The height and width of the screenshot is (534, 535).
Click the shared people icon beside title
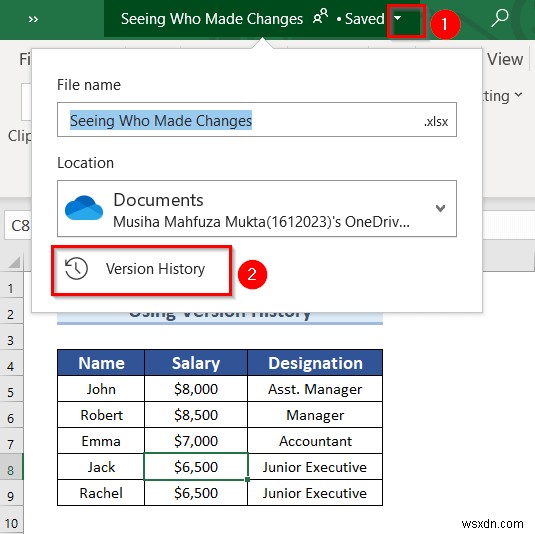[x=320, y=17]
